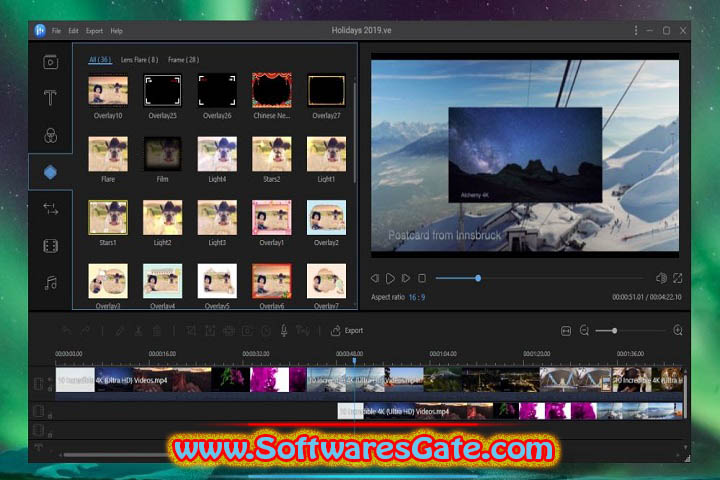Click the Redo arrow in timeline toolbar
This screenshot has width=720, height=480.
tap(85, 330)
